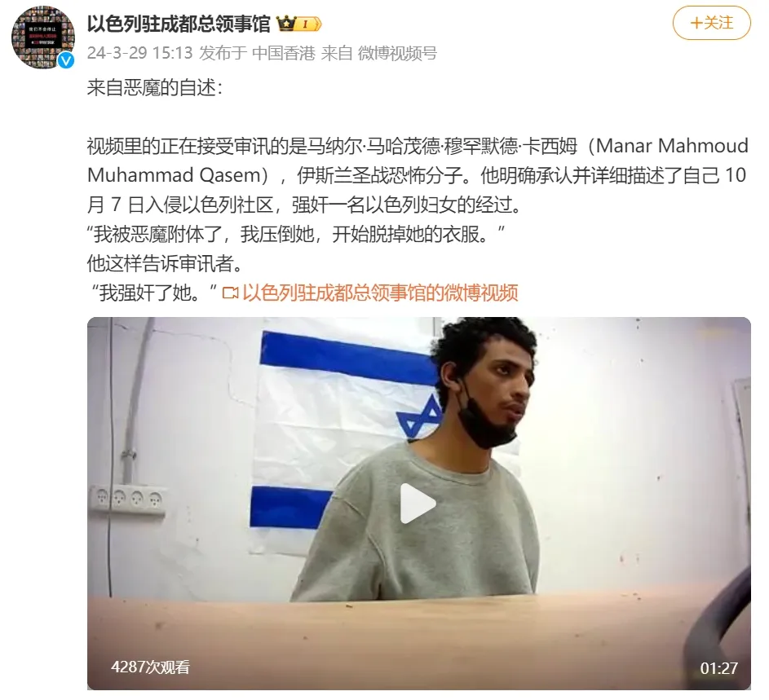This screenshot has height=700, width=769.
Task: Click the 中国香港 location text
Action: coord(283,53)
